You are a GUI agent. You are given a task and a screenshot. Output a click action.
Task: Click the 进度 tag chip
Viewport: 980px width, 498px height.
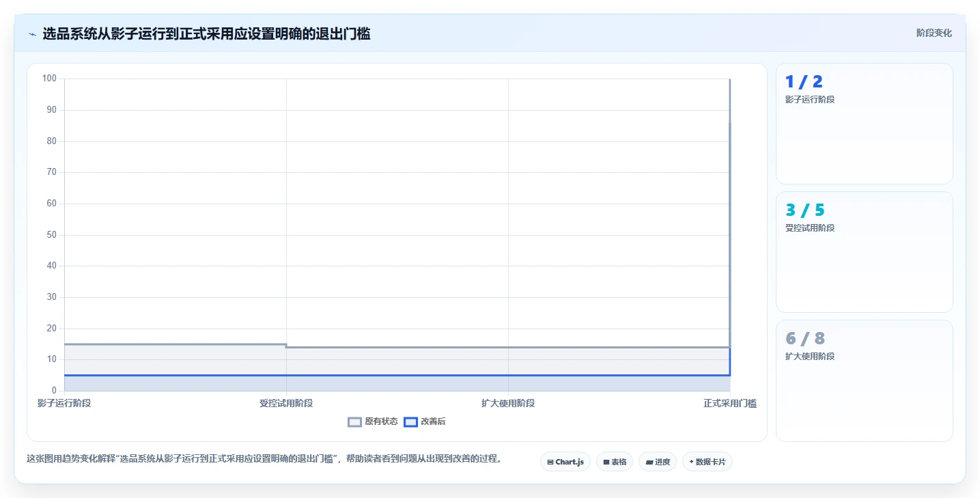[x=658, y=462]
